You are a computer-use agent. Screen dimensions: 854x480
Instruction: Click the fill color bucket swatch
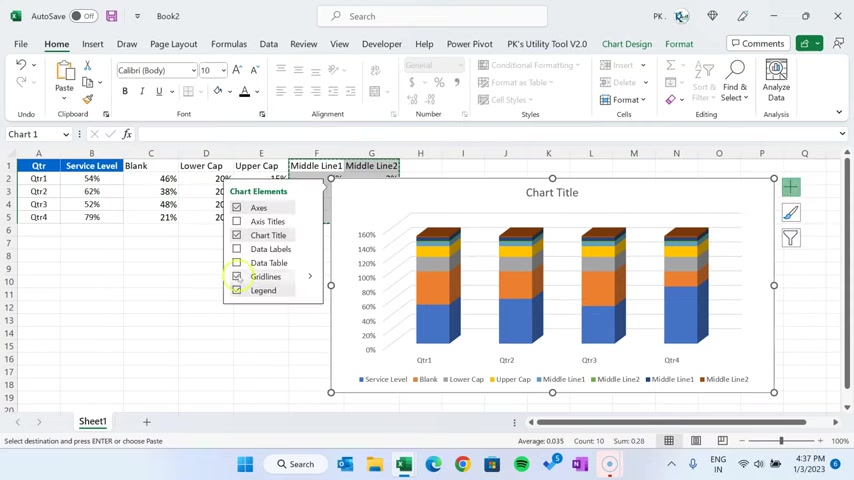click(x=218, y=91)
